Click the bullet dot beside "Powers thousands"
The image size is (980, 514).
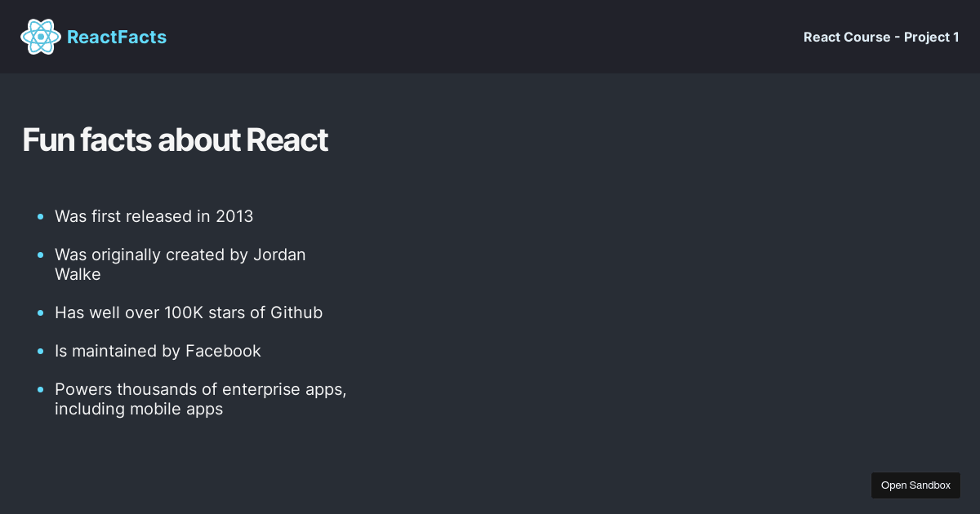click(x=41, y=389)
